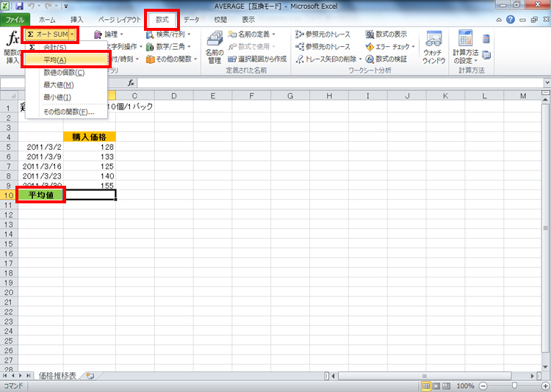Click inside the formula bar input
Viewport: 551px width, 392px height.
click(x=340, y=83)
